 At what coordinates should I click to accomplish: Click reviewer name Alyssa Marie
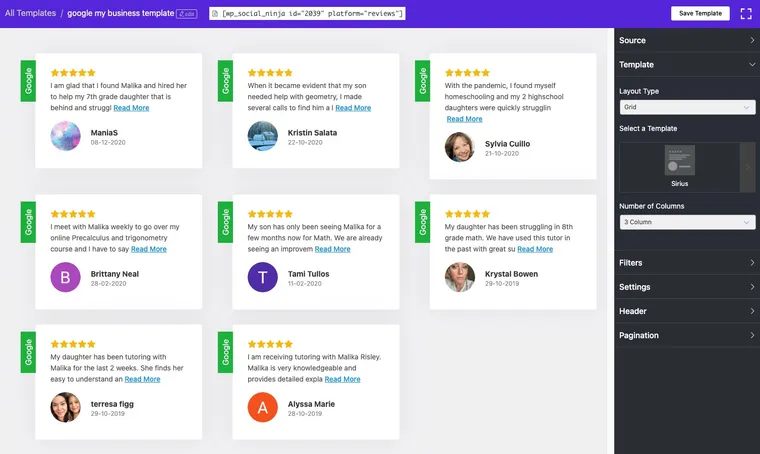pos(311,404)
